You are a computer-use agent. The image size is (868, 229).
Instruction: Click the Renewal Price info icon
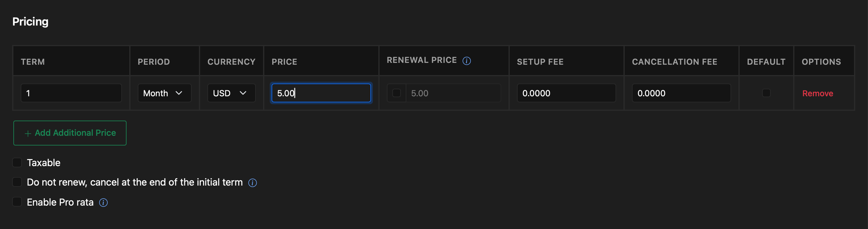coord(466,61)
